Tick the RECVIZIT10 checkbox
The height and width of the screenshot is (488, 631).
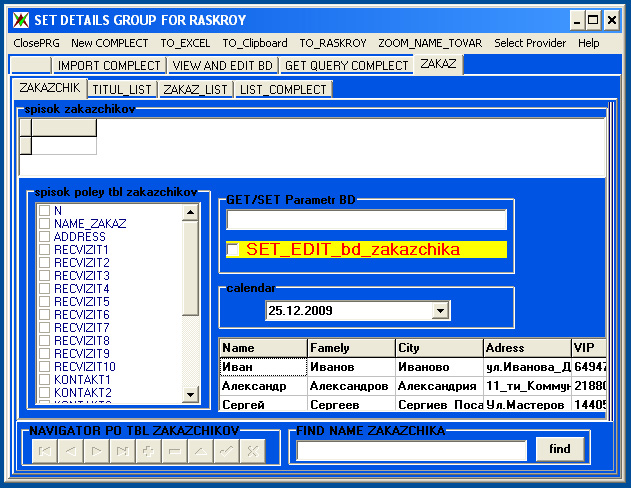click(x=44, y=367)
